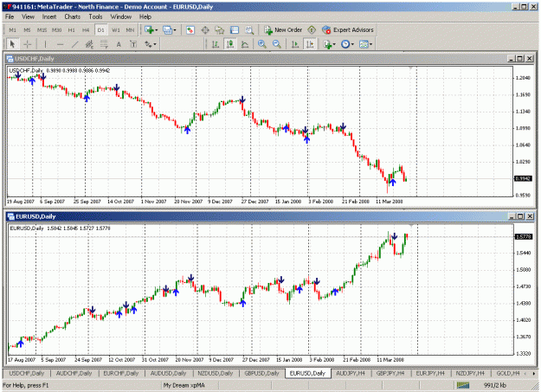The height and width of the screenshot is (392, 541).
Task: Switch to the NZDJPY,H4 chart tab
Action: point(472,373)
